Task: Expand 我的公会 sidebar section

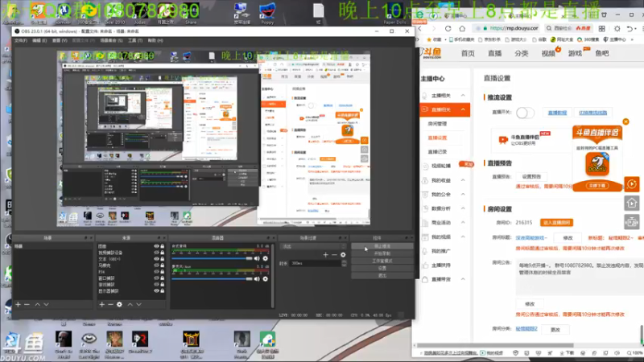Action: tap(463, 194)
